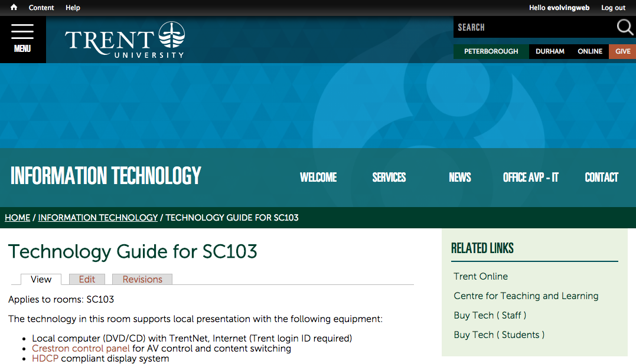Go to the News navigation item
The image size is (636, 364).
pos(459,178)
